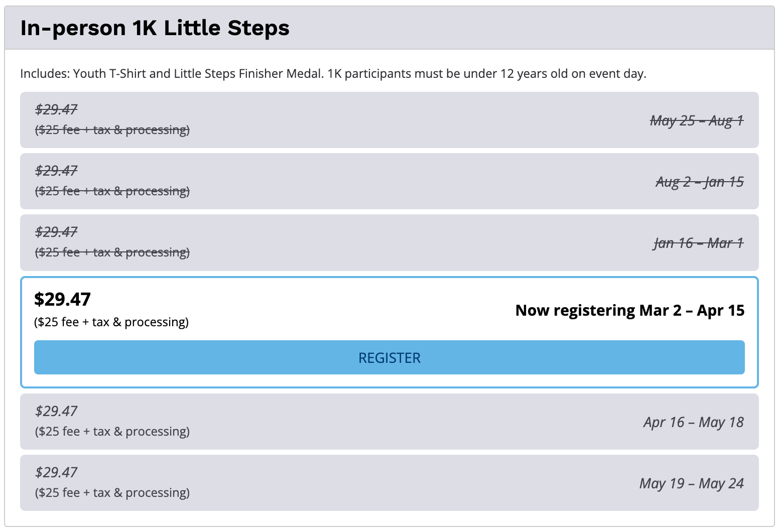
Task: Click the fee note above the REGISTER button
Action: click(111, 322)
